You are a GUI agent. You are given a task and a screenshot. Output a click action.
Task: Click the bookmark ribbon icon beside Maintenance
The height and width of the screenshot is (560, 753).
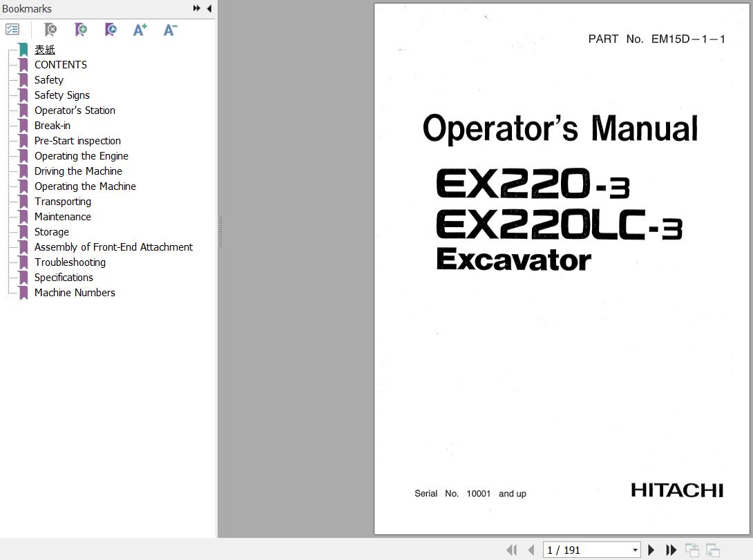pyautogui.click(x=23, y=217)
